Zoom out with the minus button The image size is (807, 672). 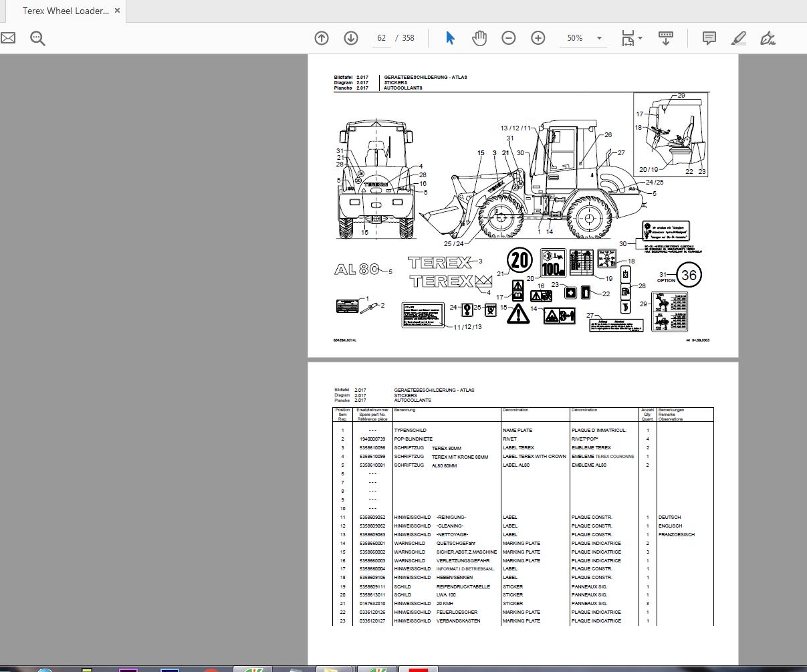click(x=509, y=38)
